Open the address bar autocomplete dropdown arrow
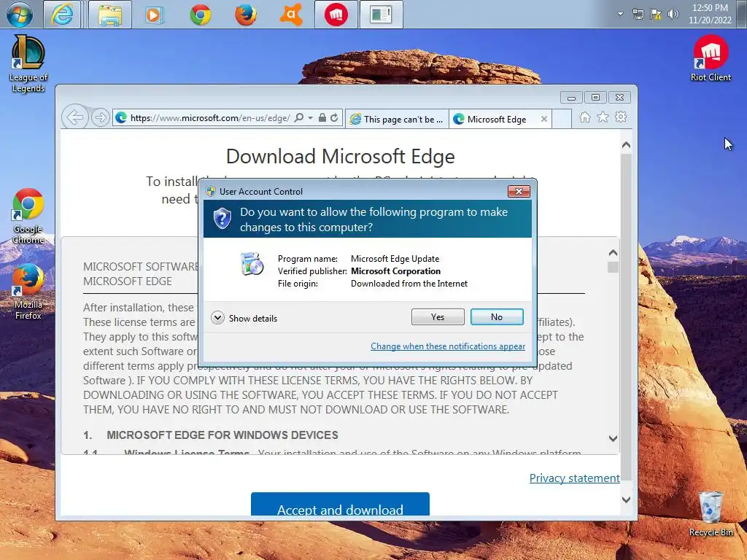Viewport: 747px width, 560px height. coord(310,117)
